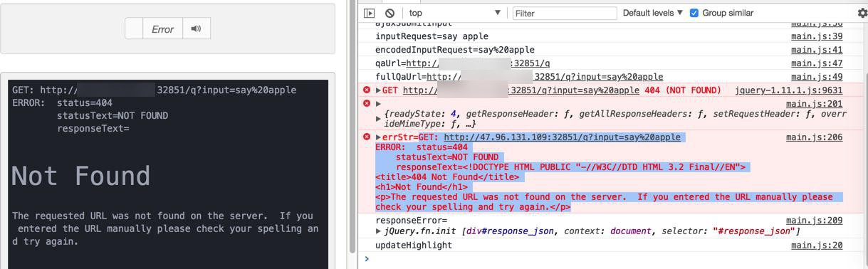The width and height of the screenshot is (868, 269).
Task: Expand the readyState object details
Action: 379,119
